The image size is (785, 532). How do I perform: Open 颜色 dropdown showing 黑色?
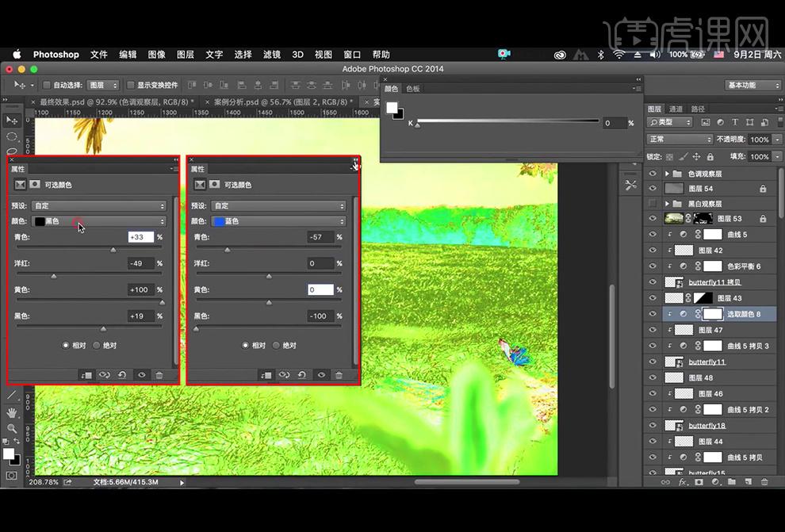[99, 221]
